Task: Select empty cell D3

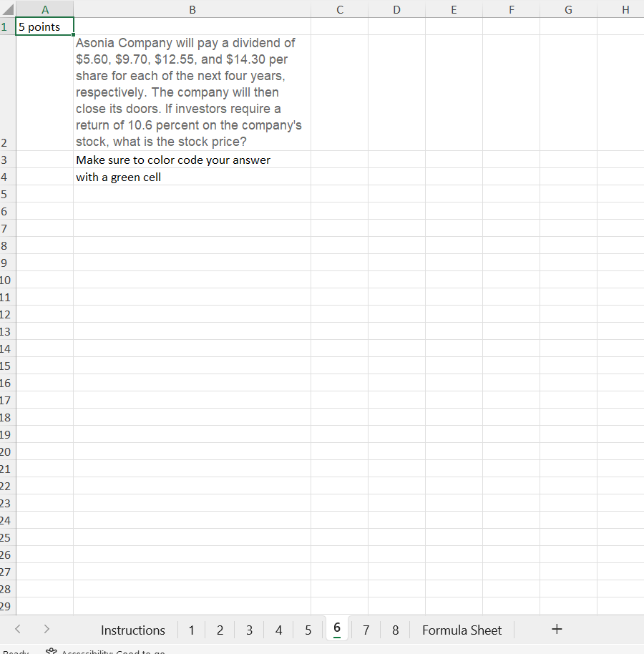Action: click(x=396, y=160)
